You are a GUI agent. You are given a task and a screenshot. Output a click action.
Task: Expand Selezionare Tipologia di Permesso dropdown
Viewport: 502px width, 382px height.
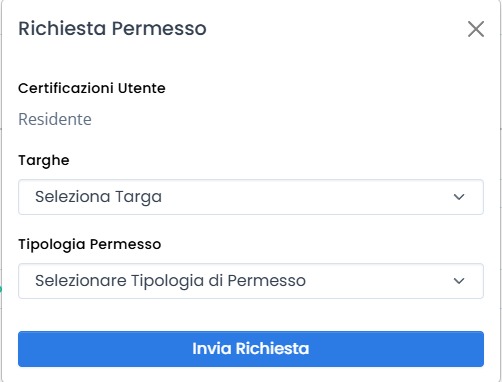click(x=251, y=281)
